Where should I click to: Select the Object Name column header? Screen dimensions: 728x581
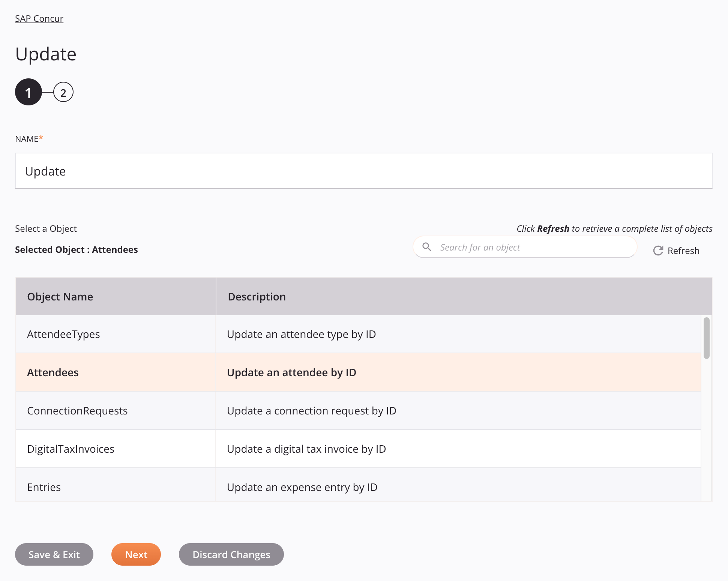coord(60,296)
